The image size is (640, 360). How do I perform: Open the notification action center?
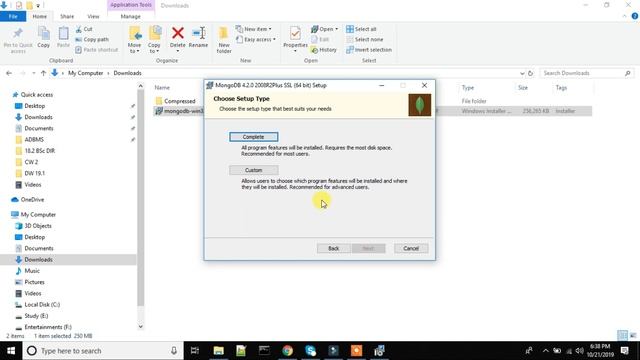pos(624,351)
